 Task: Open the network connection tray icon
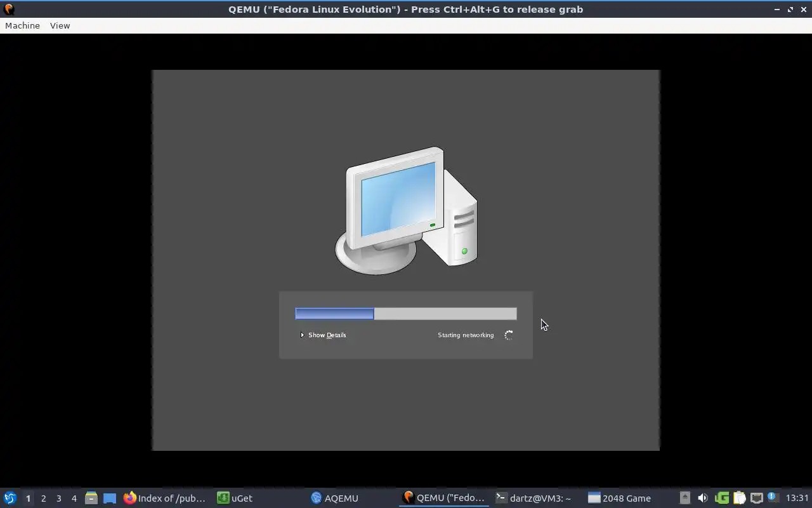tap(756, 498)
